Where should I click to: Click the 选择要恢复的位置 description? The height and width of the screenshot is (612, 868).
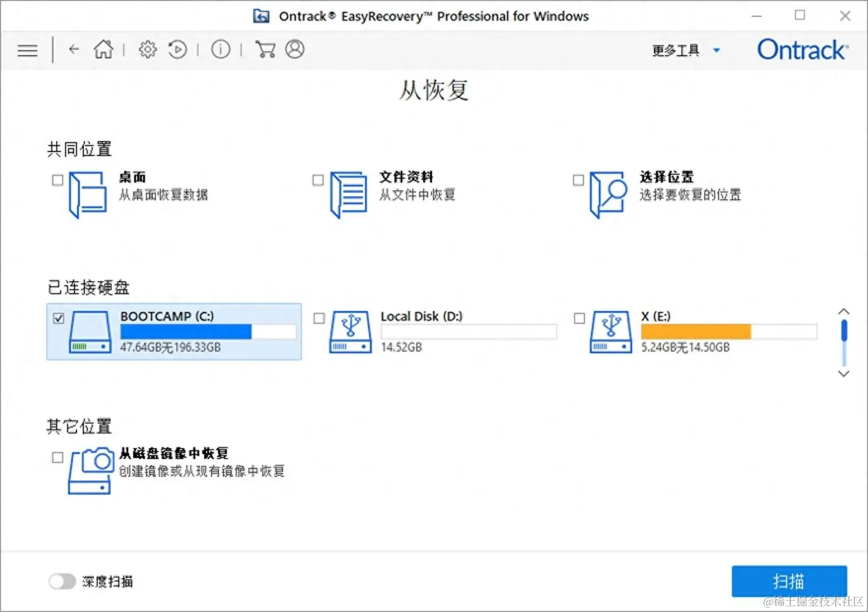click(x=691, y=195)
